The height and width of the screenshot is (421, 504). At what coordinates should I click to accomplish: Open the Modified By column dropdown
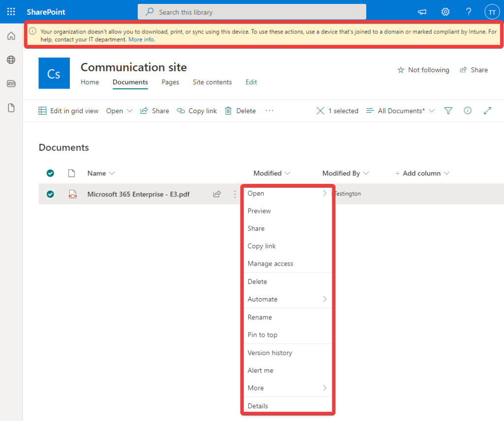tap(346, 174)
